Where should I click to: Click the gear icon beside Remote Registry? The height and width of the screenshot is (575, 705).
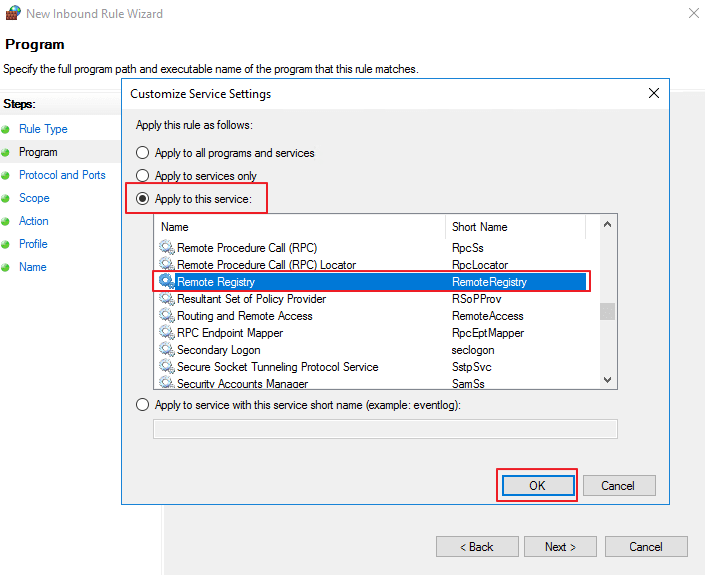click(167, 281)
